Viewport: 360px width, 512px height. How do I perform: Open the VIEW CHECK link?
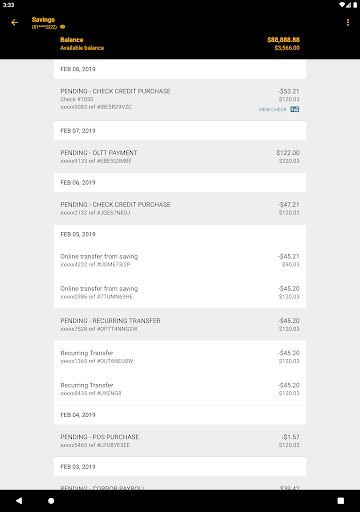[x=273, y=109]
